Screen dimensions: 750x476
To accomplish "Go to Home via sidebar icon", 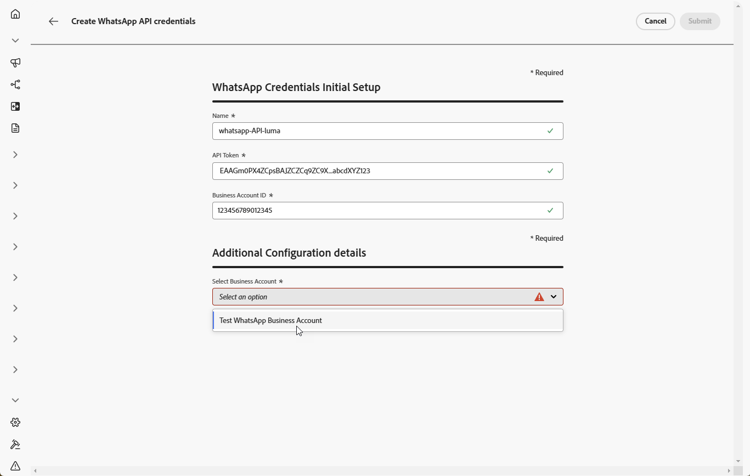I will click(15, 14).
